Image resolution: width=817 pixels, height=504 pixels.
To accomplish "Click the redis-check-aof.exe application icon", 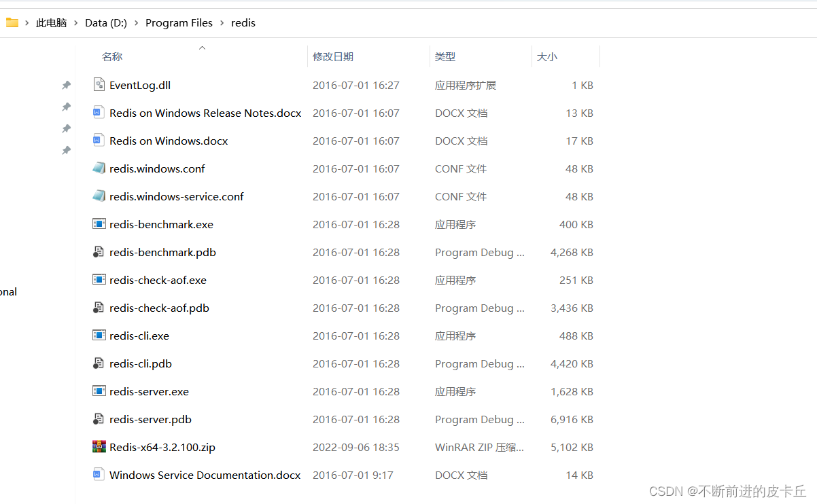I will [99, 280].
